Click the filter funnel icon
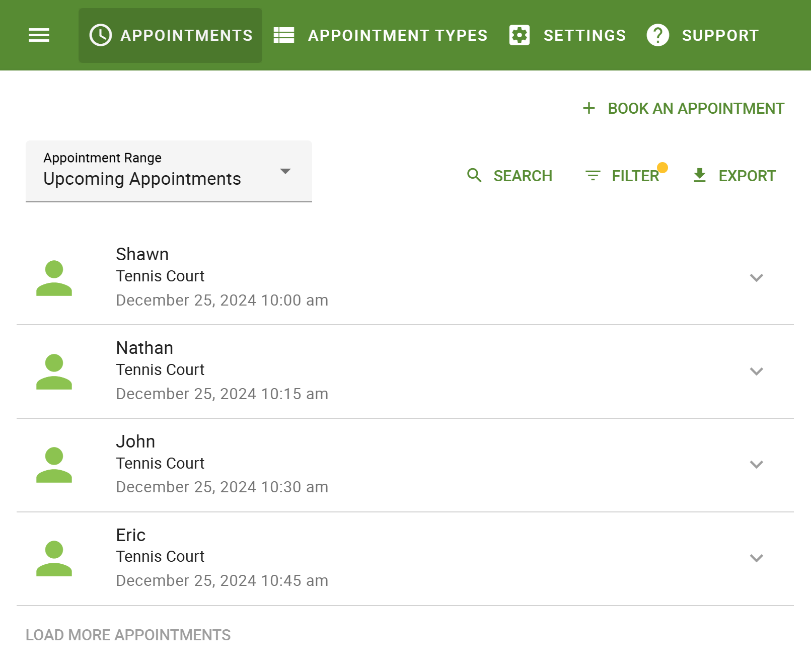 593,176
